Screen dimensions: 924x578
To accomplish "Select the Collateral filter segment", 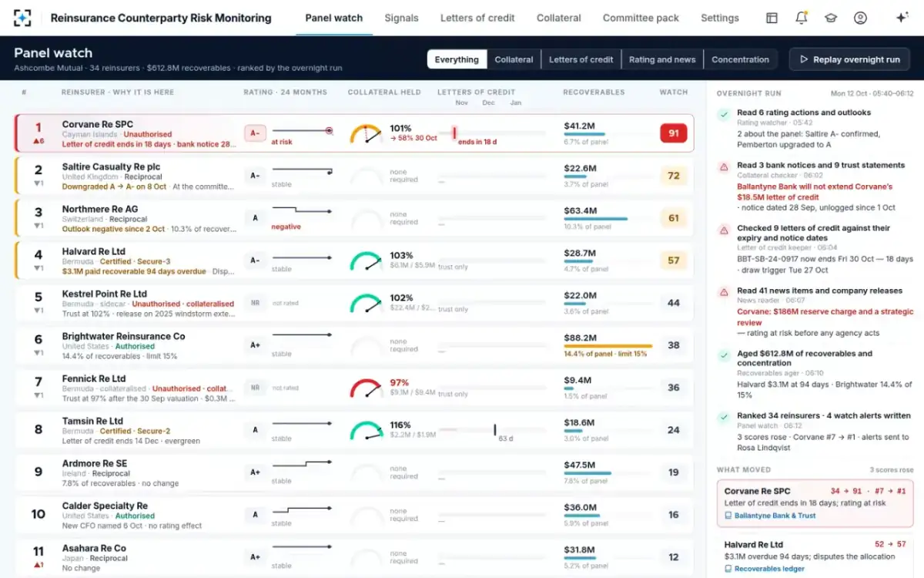I will coord(514,59).
